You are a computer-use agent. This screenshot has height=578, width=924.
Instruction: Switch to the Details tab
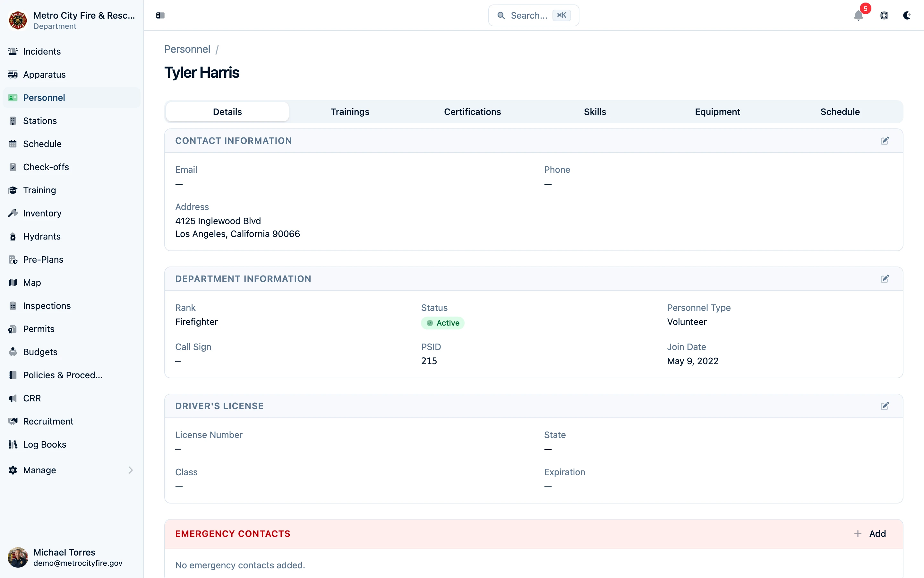click(227, 112)
